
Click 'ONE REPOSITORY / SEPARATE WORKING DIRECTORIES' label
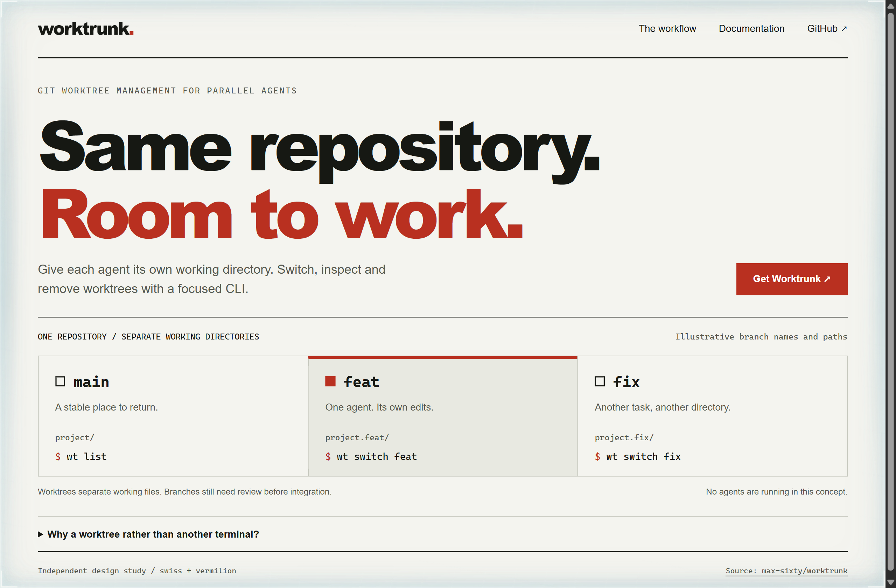148,337
